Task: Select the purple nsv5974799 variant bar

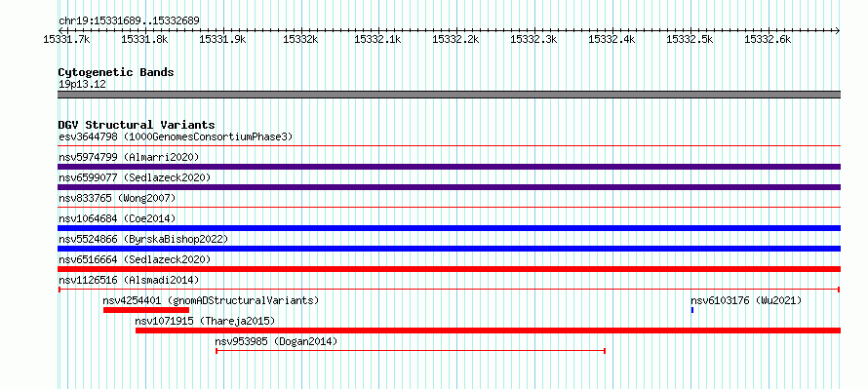Action: point(449,167)
